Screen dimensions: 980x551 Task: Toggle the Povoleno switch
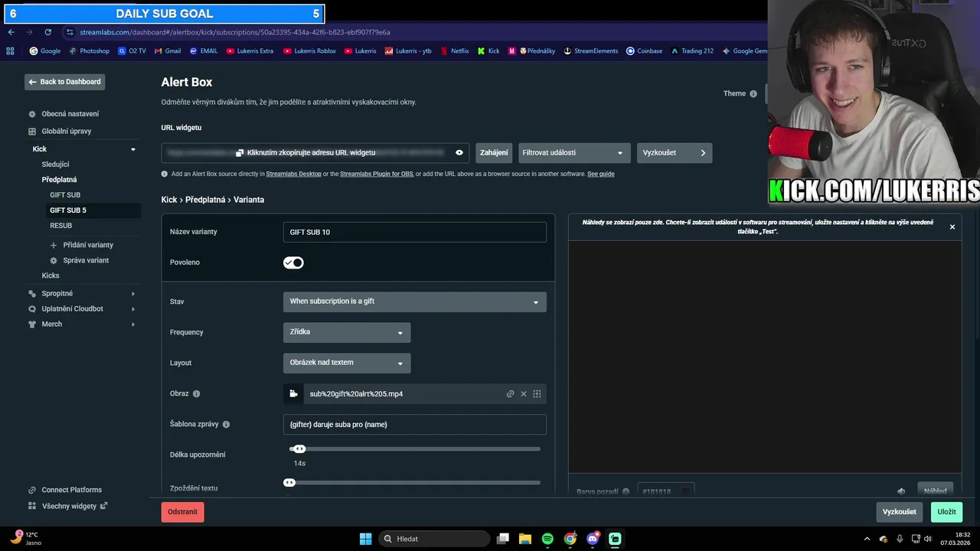point(293,262)
